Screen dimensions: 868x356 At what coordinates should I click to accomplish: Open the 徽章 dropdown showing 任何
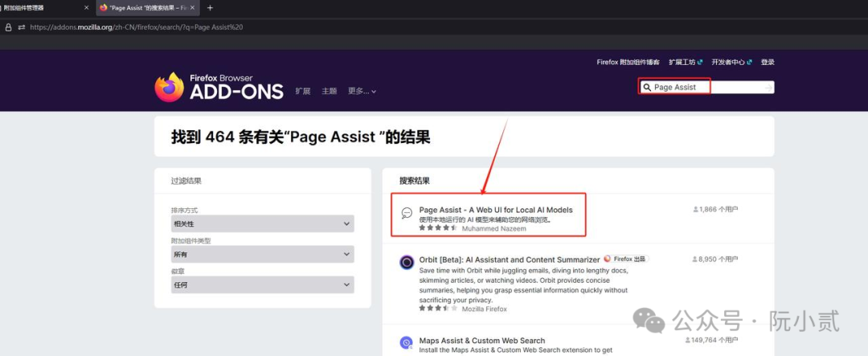(262, 284)
